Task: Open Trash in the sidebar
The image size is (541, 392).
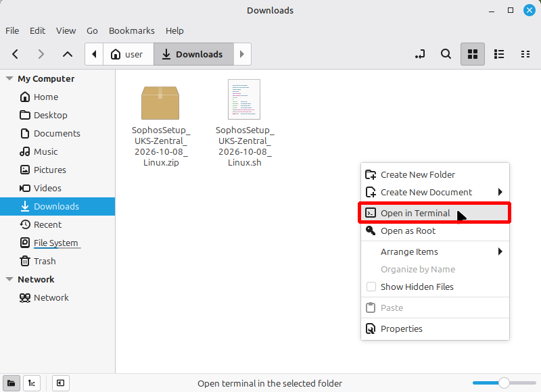Action: tap(57, 262)
